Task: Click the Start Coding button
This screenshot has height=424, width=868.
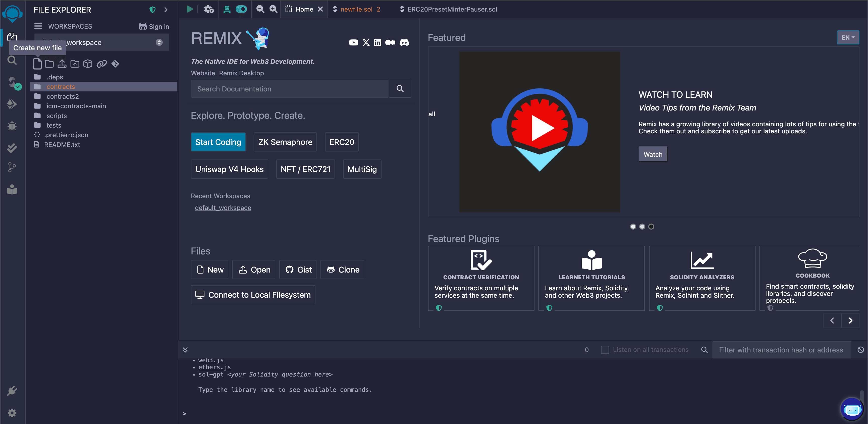Action: click(x=218, y=142)
